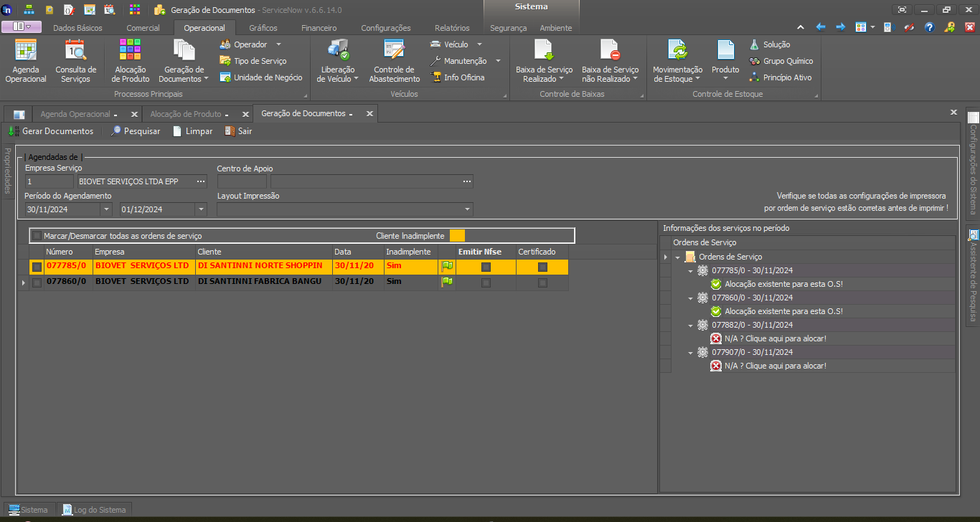
Task: Open Unidade de Negócio
Action: coord(261,77)
